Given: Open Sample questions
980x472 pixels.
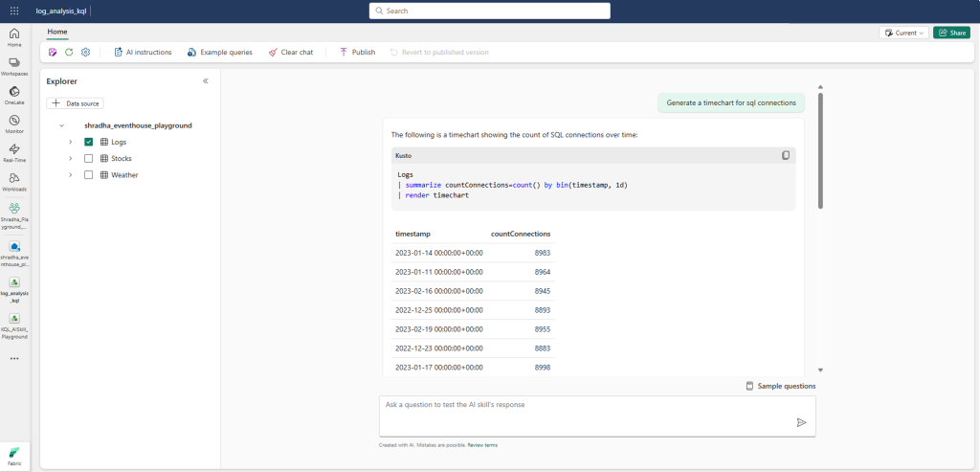Looking at the screenshot, I should click(781, 386).
